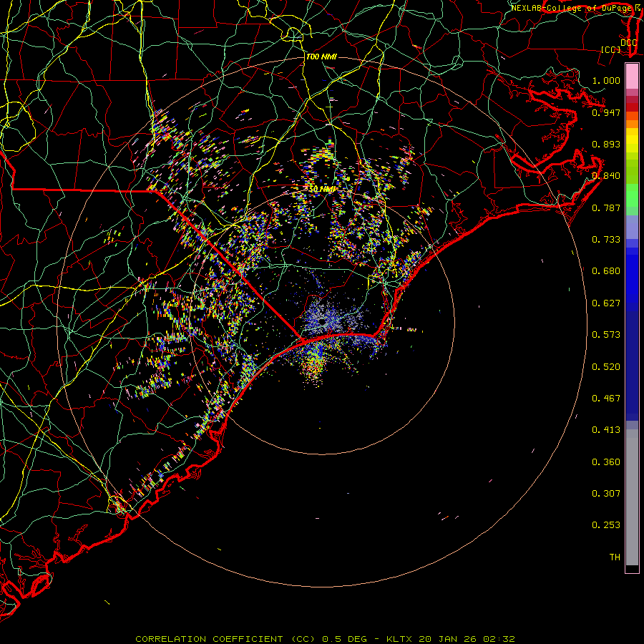Click the 0.360 legend value

coord(606,462)
